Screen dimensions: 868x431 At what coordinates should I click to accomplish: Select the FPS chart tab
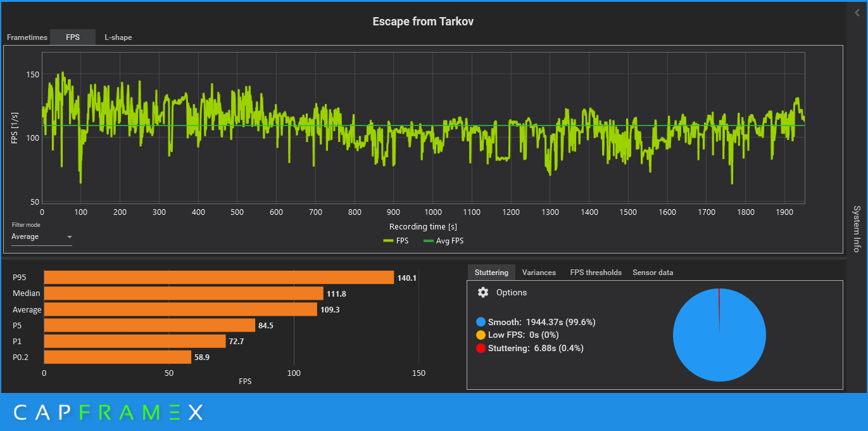point(73,37)
